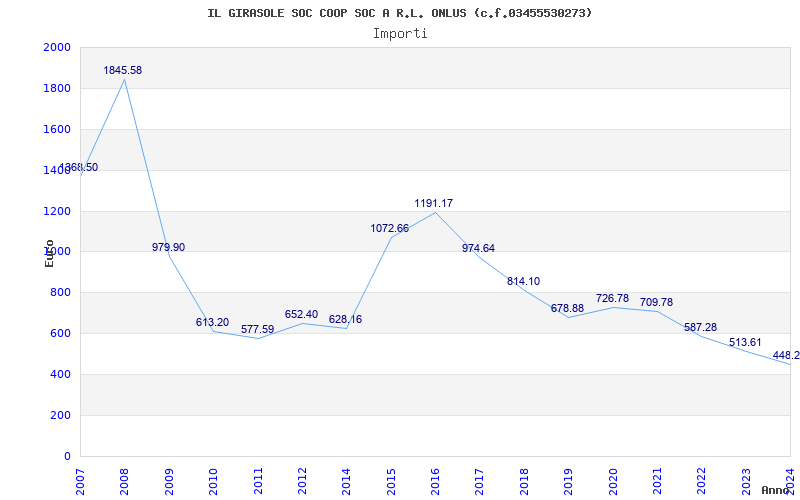Click the x-axis year 2023
800x500 pixels.
(x=746, y=482)
